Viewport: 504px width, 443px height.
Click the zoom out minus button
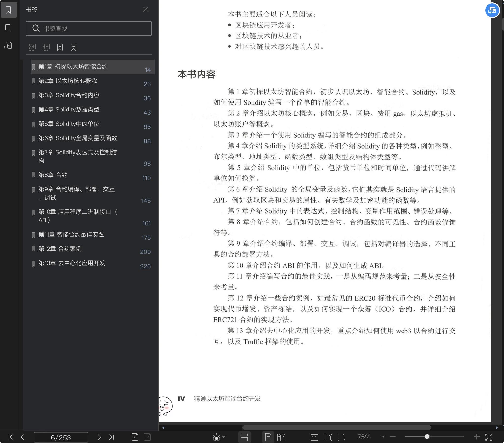(x=393, y=437)
